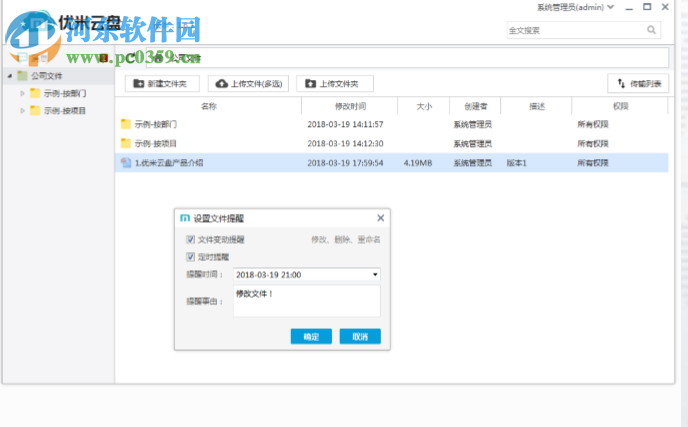Click the 上传文件夹 button
Viewport: 688px width, 427px height.
(x=335, y=83)
